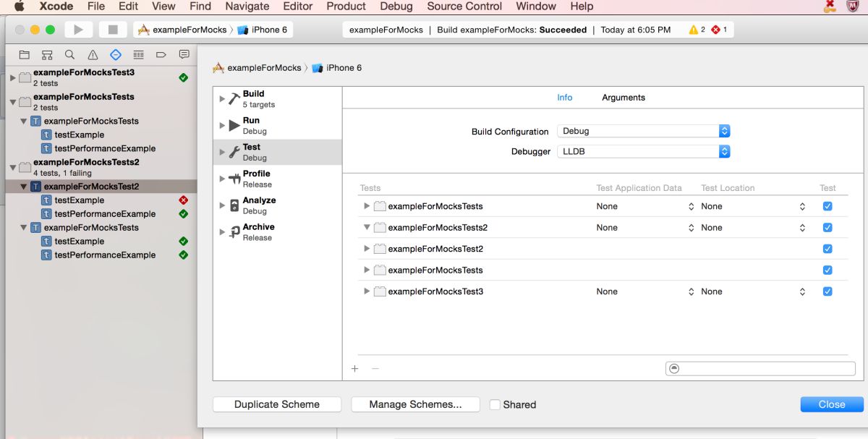Enable the Shared checkbox
Viewport: 868px width, 439px height.
click(x=495, y=404)
